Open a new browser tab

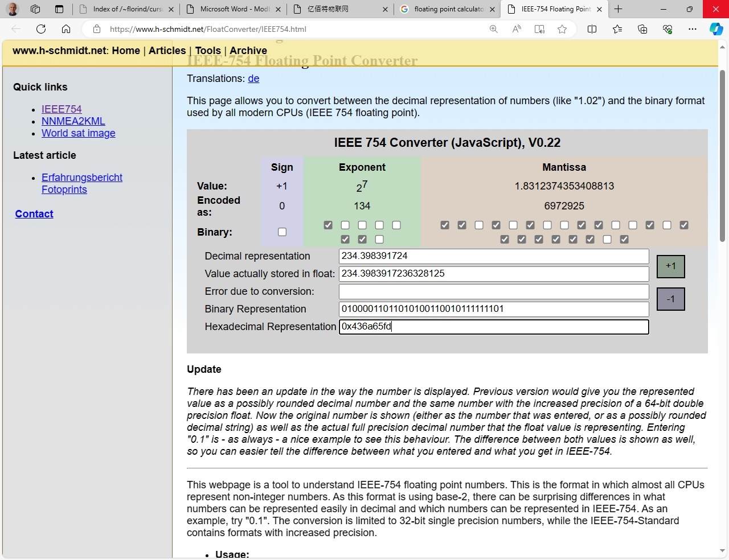pos(619,9)
